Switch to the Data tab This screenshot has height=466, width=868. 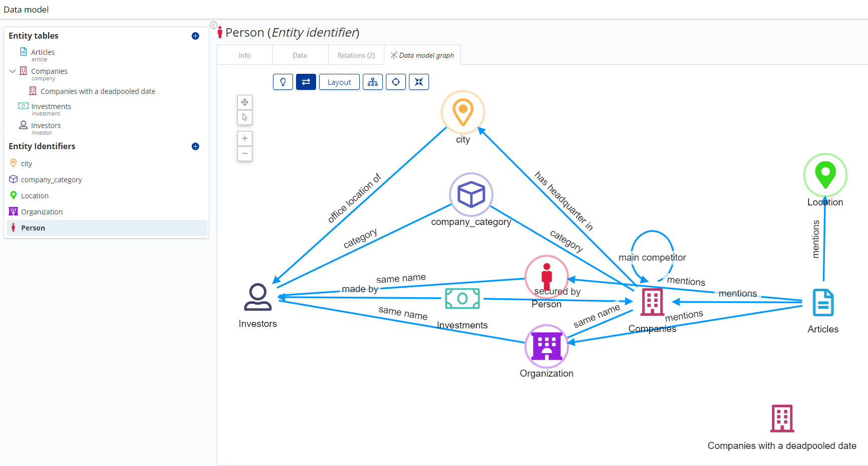pos(300,55)
